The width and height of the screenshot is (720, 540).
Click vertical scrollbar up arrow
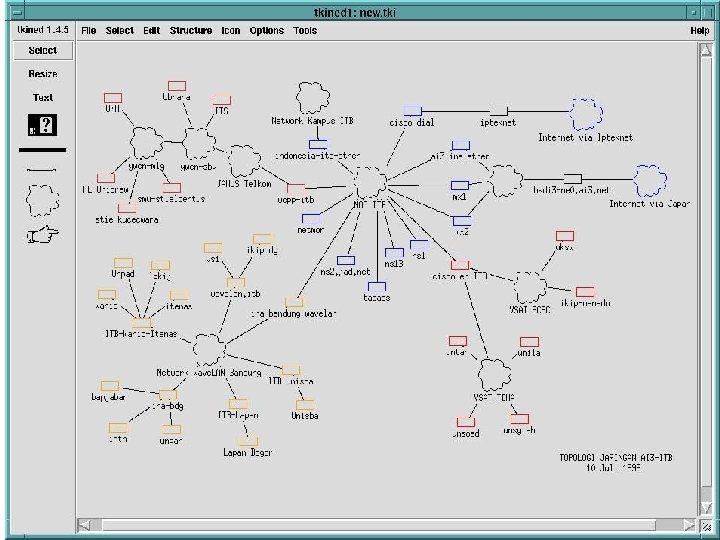coord(706,50)
